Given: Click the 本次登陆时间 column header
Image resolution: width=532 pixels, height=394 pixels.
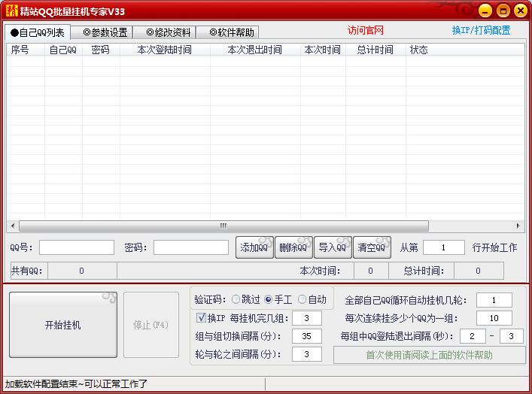Looking at the screenshot, I should [165, 50].
